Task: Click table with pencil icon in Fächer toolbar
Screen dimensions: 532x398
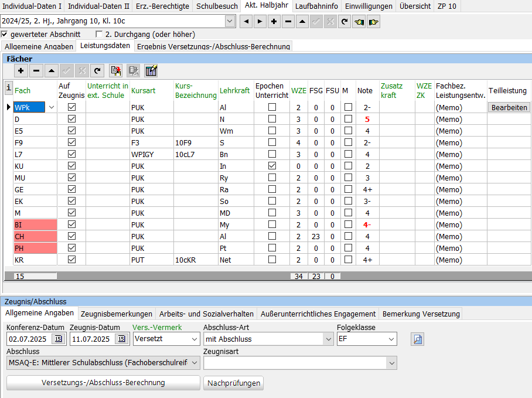Action: (x=151, y=70)
